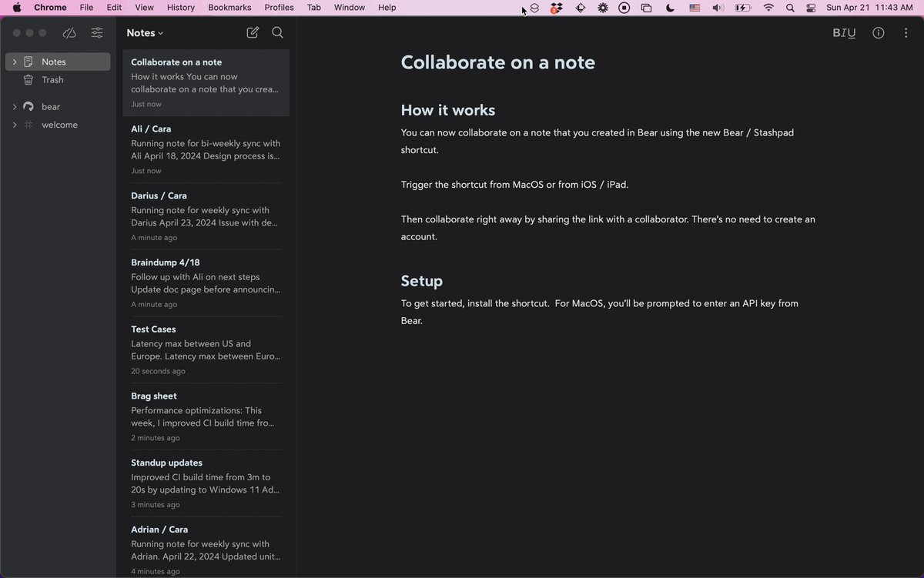The width and height of the screenshot is (924, 578).
Task: Toggle the Do Not Disturb moon icon
Action: pos(670,8)
